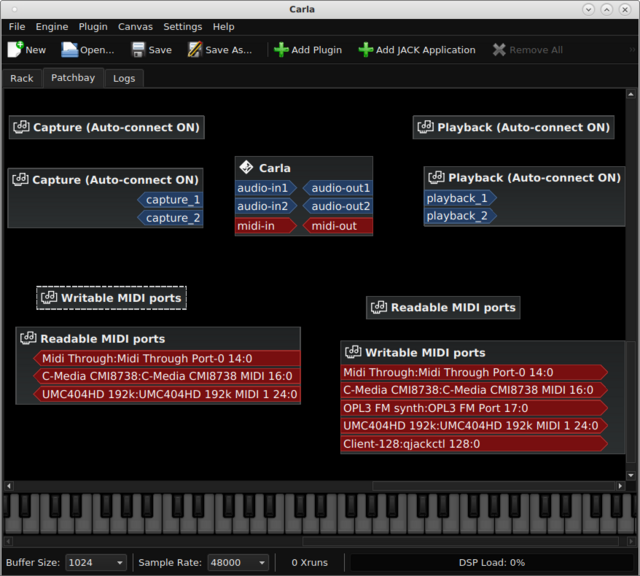Select the playback_1 port
Screen dimensions: 640x576
pyautogui.click(x=460, y=198)
